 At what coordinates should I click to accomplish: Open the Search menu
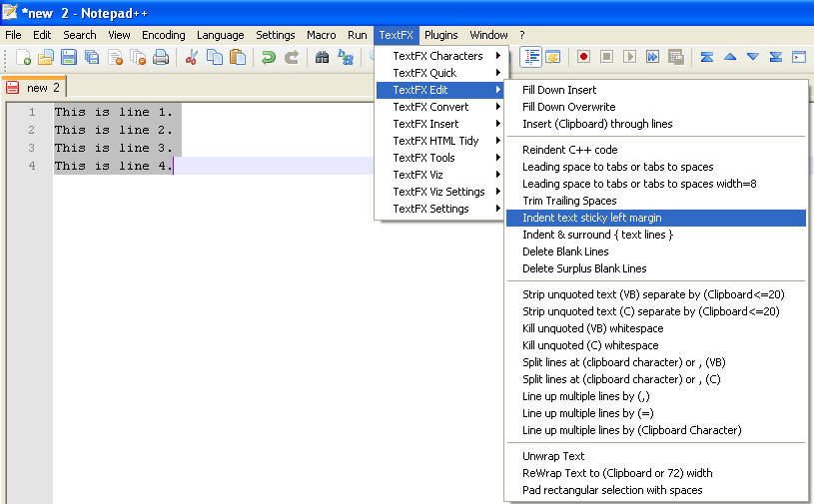click(x=80, y=35)
